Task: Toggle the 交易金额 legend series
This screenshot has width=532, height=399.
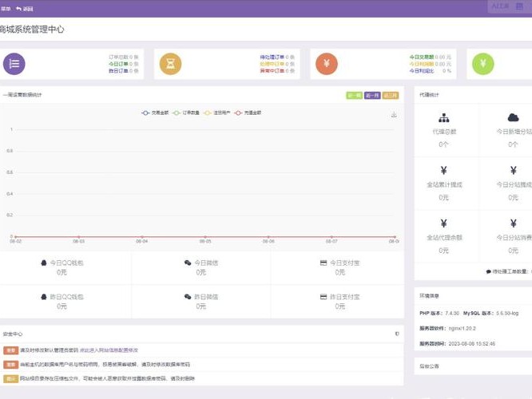Action: 155,113
